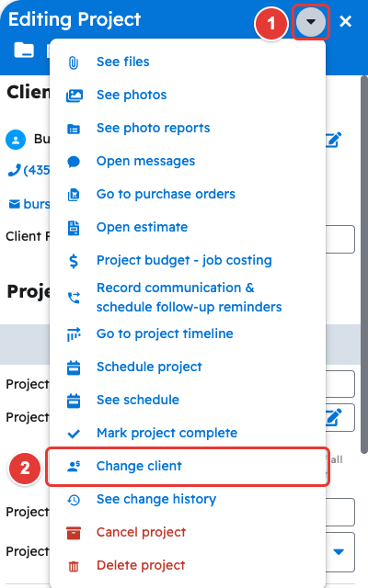Open the bottom Project field dropdown arrow
Viewport: 368px width, 588px height.
point(339,551)
